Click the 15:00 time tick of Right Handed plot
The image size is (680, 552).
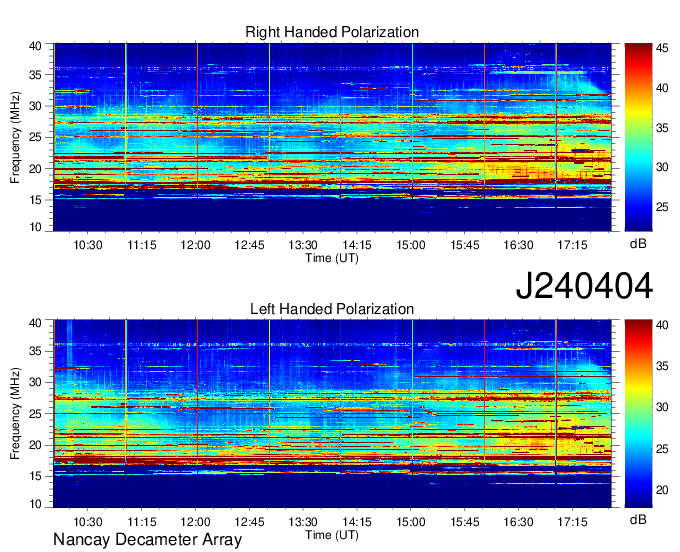tap(411, 245)
